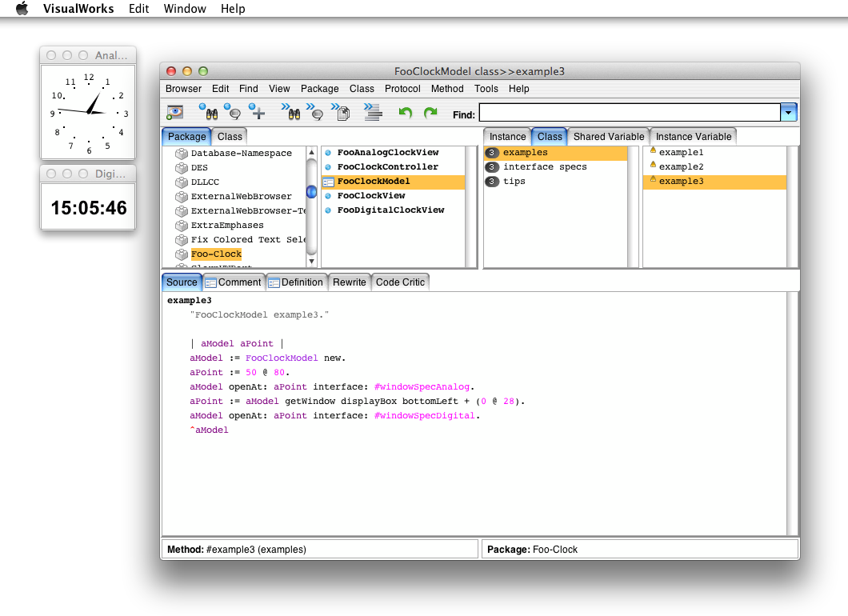Select the FooClockModel class row
Viewport: 848px width, 616px height.
pyautogui.click(x=393, y=182)
